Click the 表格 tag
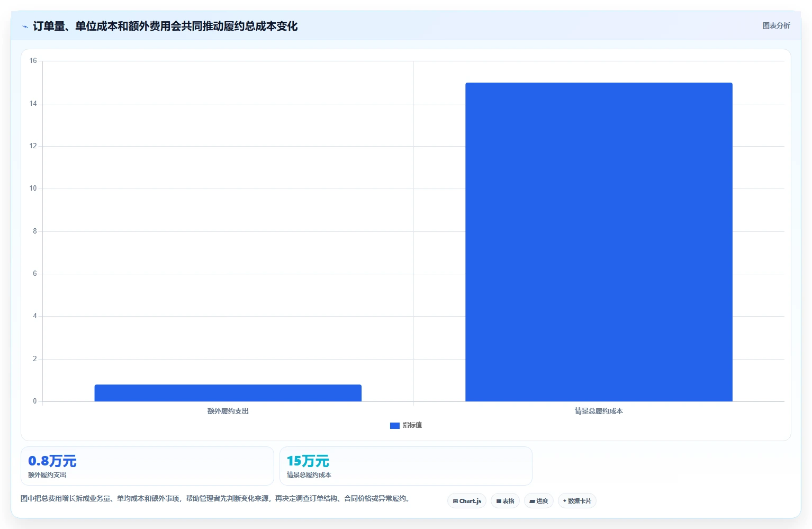 tap(505, 501)
